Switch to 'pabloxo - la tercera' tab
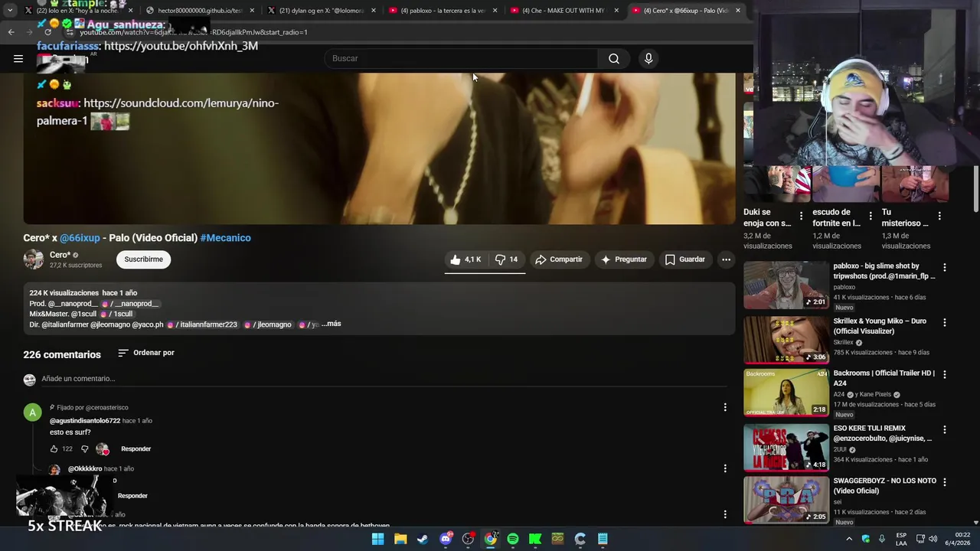 (x=443, y=11)
